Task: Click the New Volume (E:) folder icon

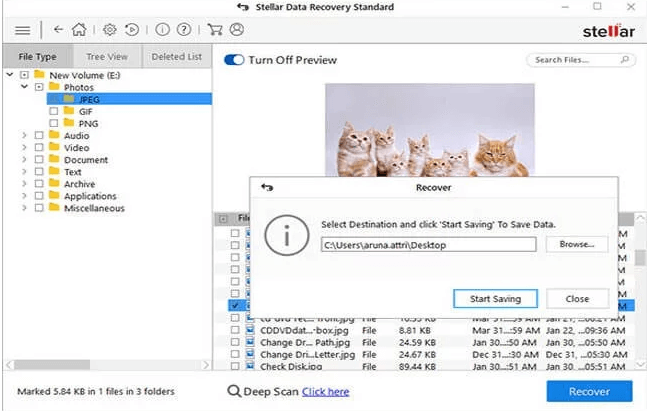Action: [x=39, y=75]
